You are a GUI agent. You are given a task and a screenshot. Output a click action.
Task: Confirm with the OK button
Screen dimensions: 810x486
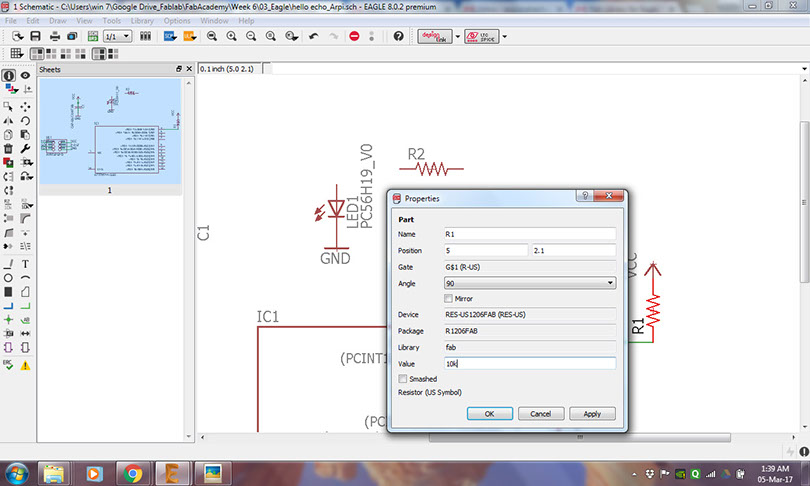490,414
